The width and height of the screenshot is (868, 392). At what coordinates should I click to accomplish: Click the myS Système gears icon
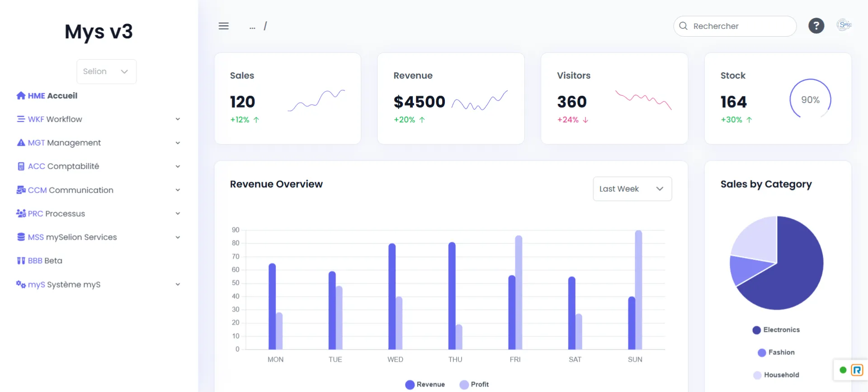tap(21, 284)
